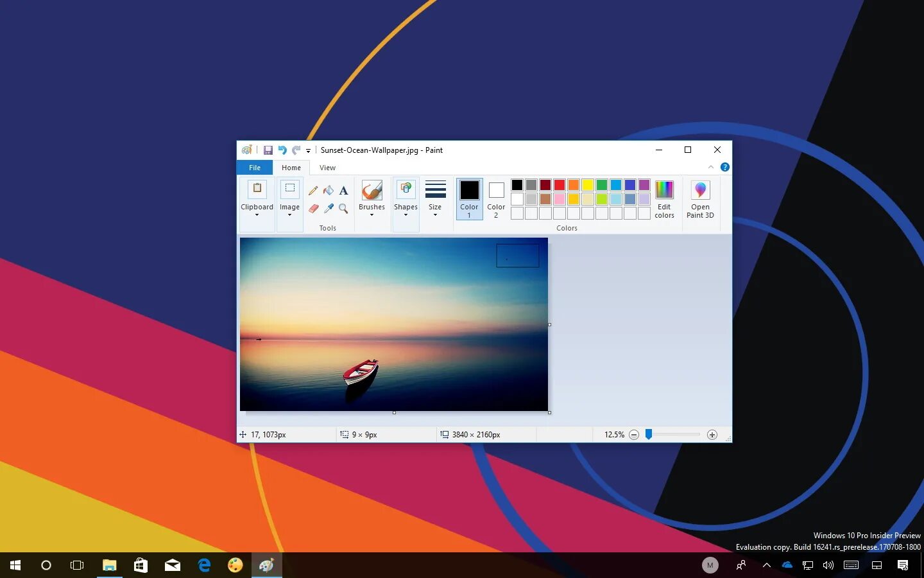924x578 pixels.
Task: Click the volume speaker icon in the tray
Action: coord(828,565)
